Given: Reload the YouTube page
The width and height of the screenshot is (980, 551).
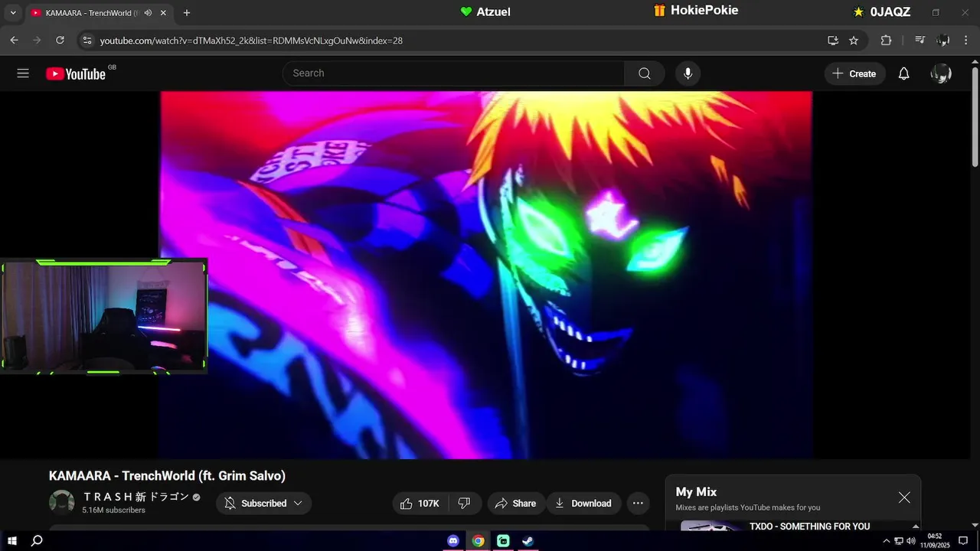Looking at the screenshot, I should click(x=60, y=41).
